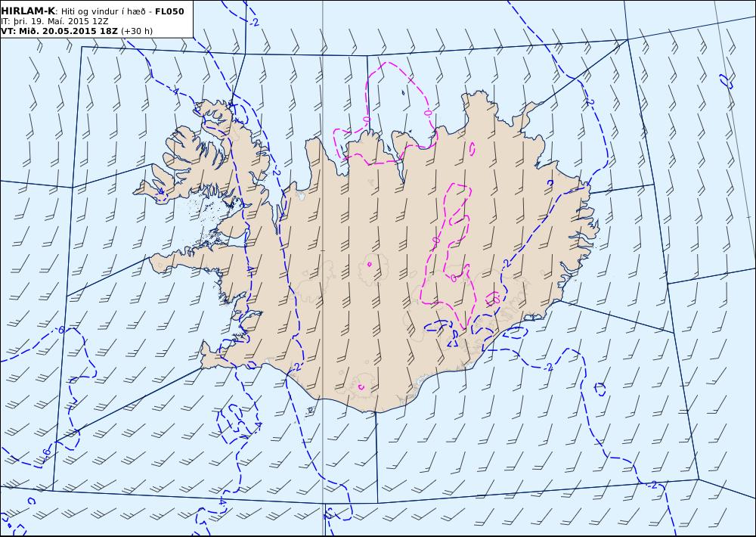Click the 'Hiti og vindur í hæð' caption
This screenshot has height=537, width=756.
pos(103,11)
